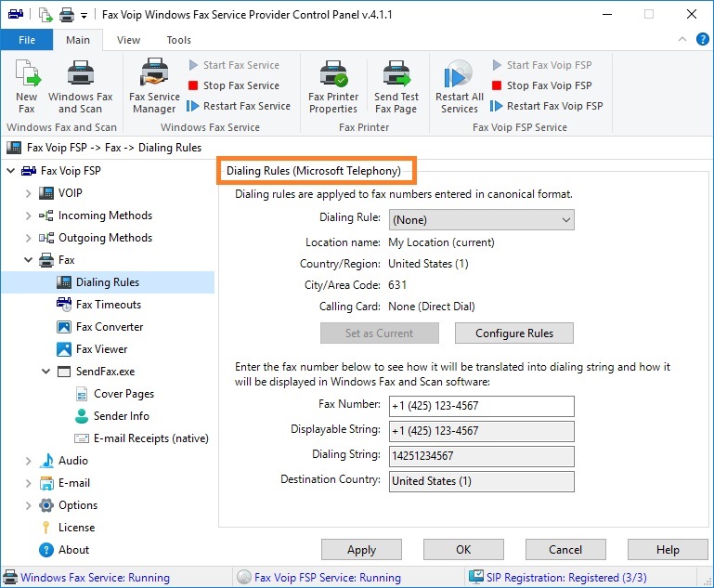The image size is (714, 588).
Task: Click into the Fax Number field
Action: click(x=481, y=406)
